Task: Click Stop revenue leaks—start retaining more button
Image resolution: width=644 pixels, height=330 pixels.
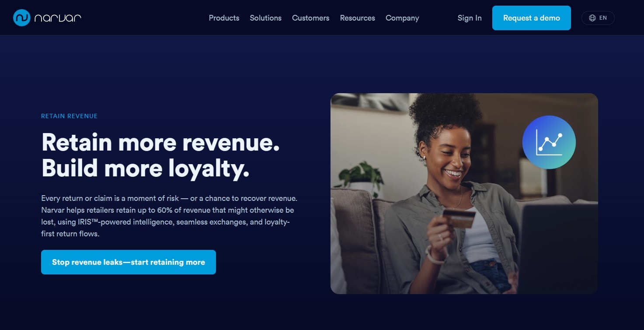Action: 129,262
